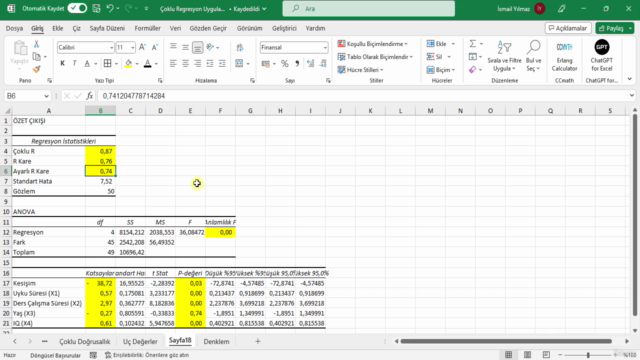640x360 pixels.
Task: Add a new sheet with plus button
Action: [258, 341]
